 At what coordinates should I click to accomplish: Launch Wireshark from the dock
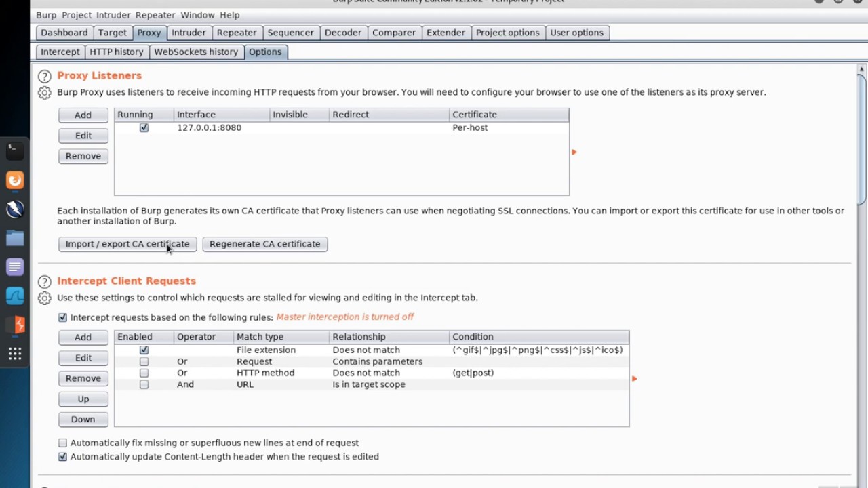pos(15,296)
